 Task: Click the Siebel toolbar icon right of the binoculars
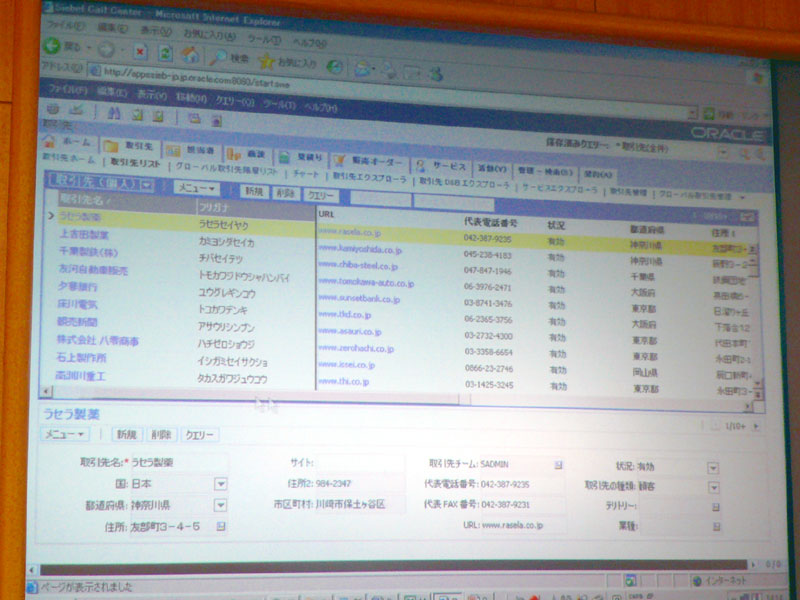click(137, 115)
